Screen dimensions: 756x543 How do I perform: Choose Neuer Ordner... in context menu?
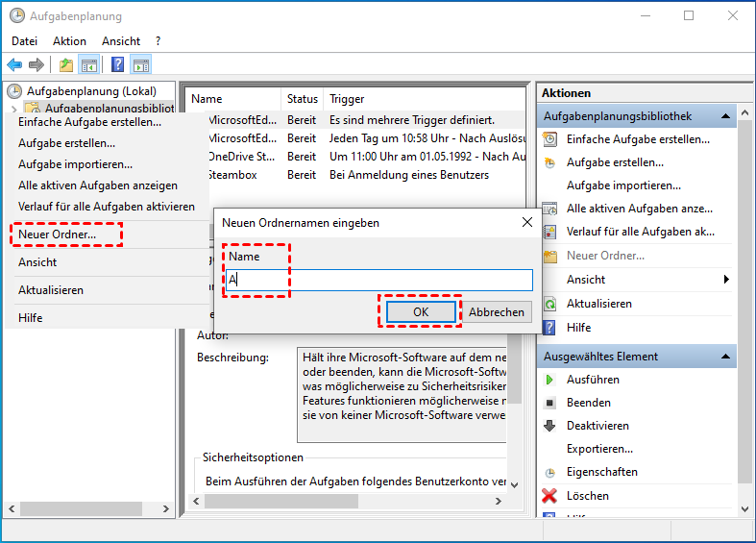coord(57,234)
